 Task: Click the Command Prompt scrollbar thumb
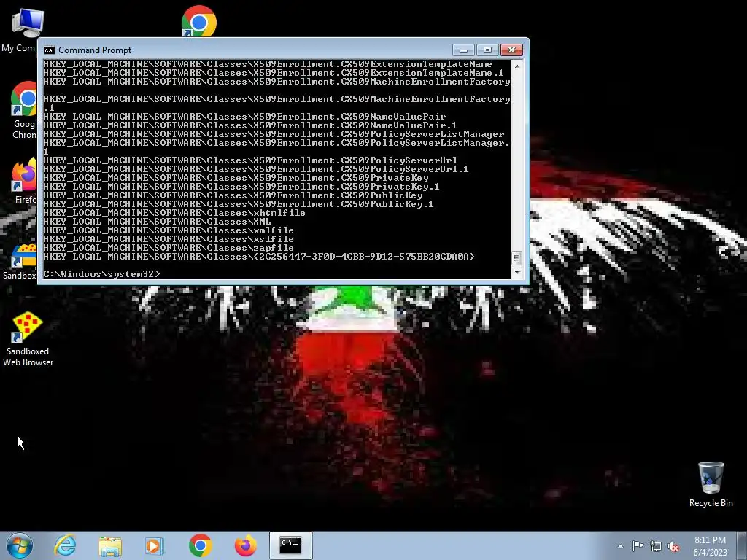point(517,258)
